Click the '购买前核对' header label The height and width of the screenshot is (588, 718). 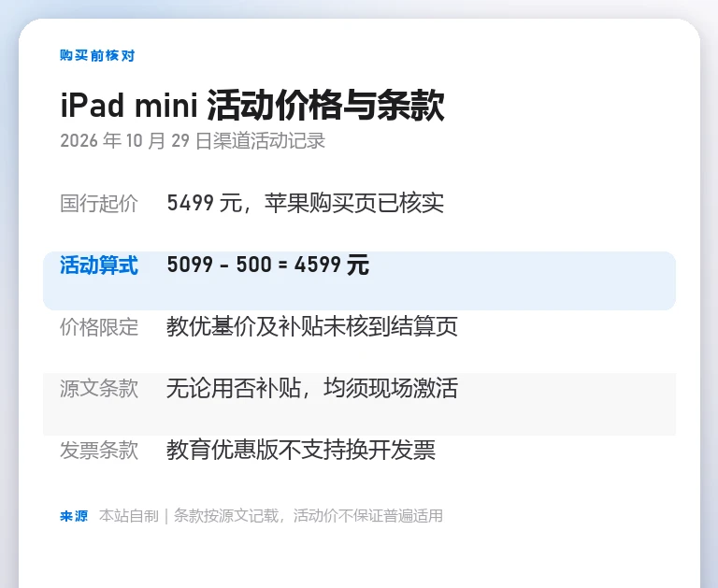[x=97, y=56]
